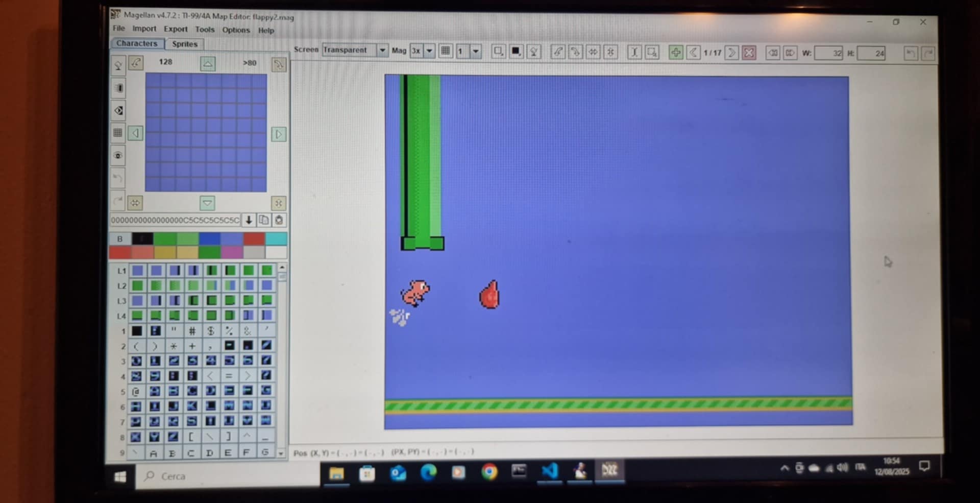980x503 pixels.
Task: Select the text cursor tool
Action: click(x=634, y=52)
